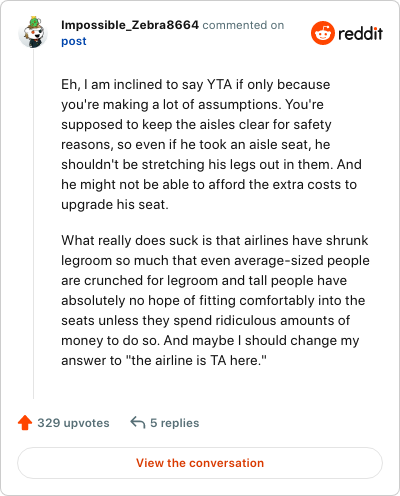Screen dimensions: 400x496
Task: Click the reddit wordmark text
Action: [x=360, y=34]
